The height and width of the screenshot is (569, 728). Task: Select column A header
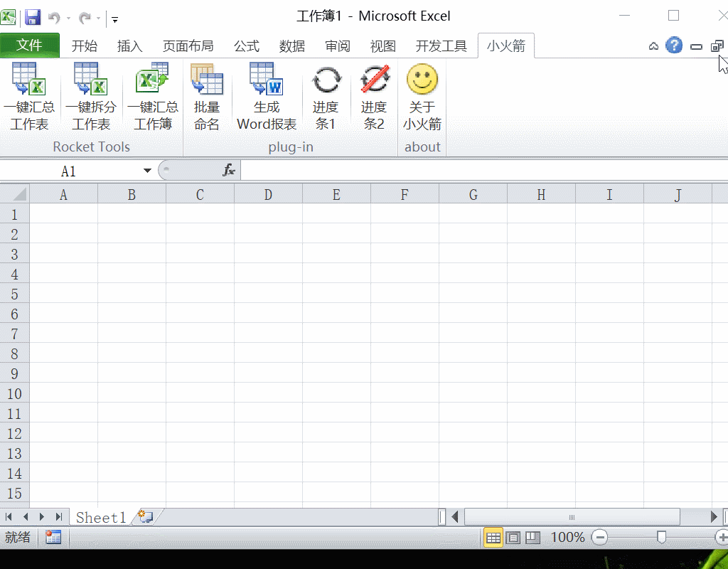click(x=63, y=193)
